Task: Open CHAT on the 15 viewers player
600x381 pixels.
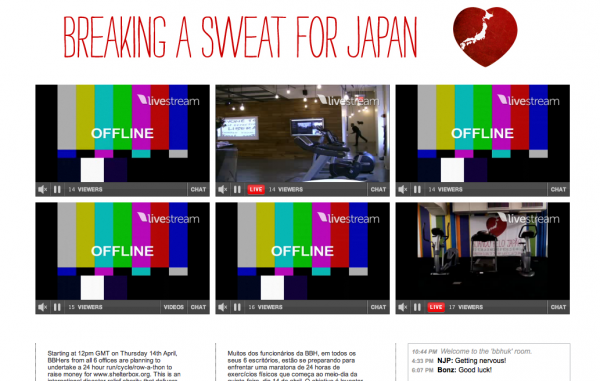Action: [198, 307]
